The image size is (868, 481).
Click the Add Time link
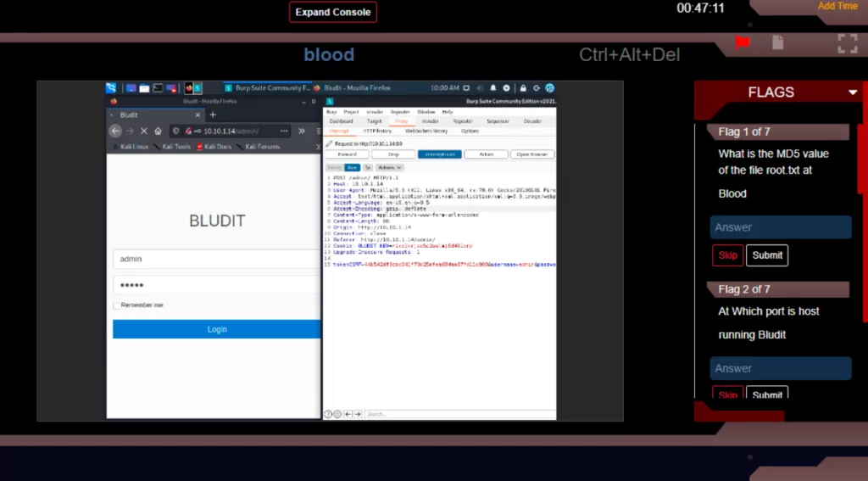(x=837, y=6)
